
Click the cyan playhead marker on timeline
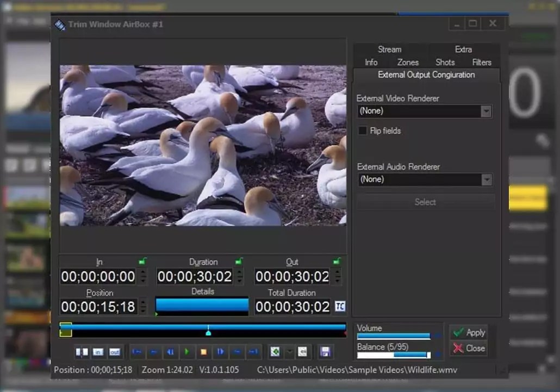[208, 333]
